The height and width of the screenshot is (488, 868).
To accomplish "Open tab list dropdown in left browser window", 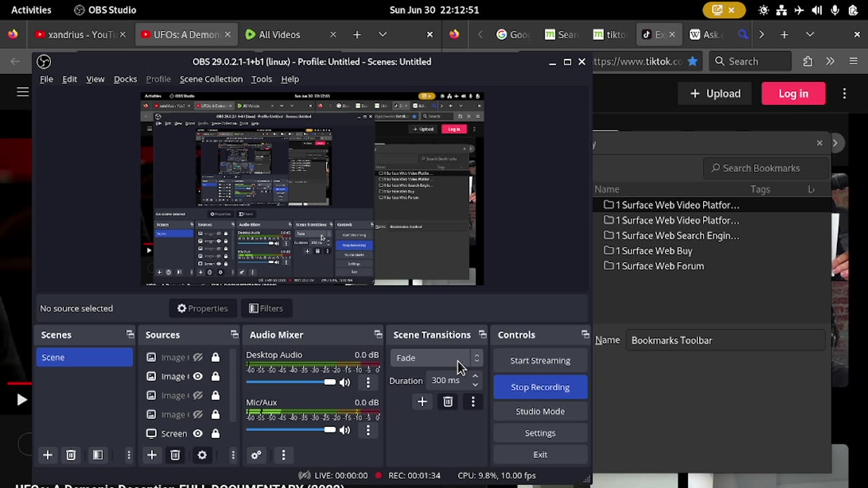I will [382, 35].
